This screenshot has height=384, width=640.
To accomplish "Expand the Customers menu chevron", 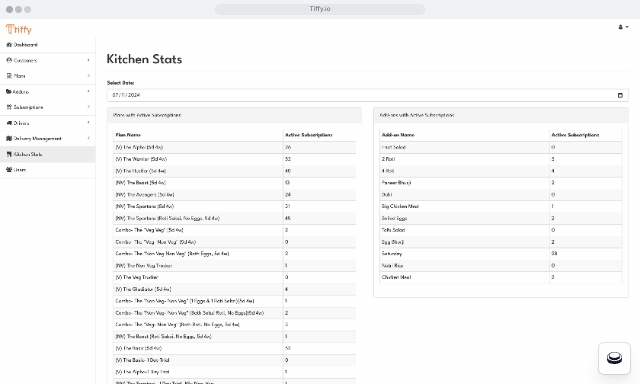I will 89,60.
